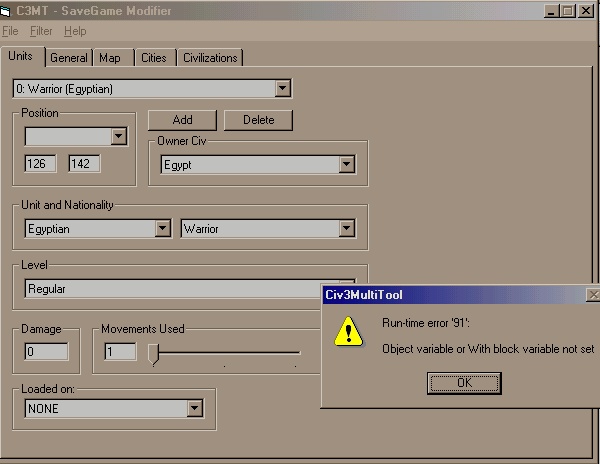This screenshot has width=600, height=464.
Task: Click the Delete unit button
Action: coord(257,120)
